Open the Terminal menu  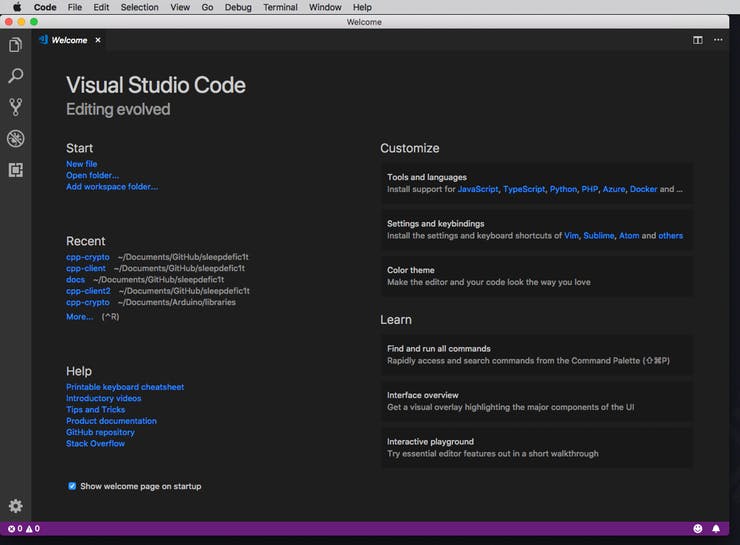point(280,7)
